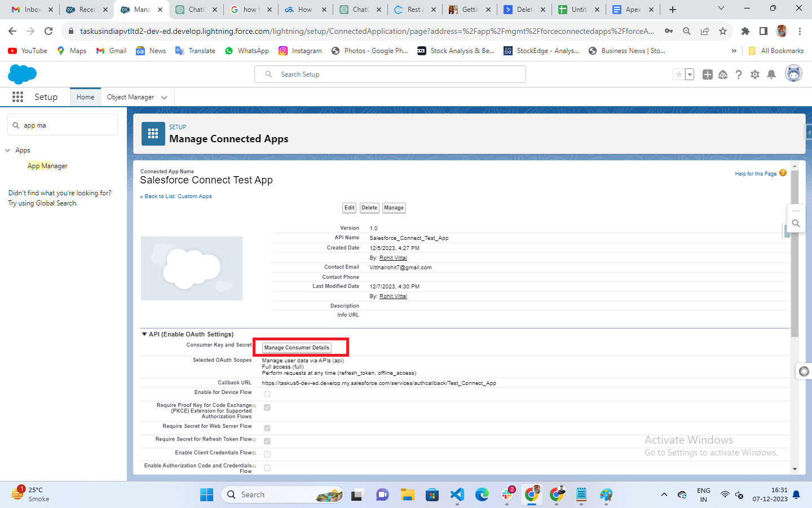Toggle Enable Authorization Code and Credentials Flow checkbox
The height and width of the screenshot is (508, 812).
(x=267, y=467)
